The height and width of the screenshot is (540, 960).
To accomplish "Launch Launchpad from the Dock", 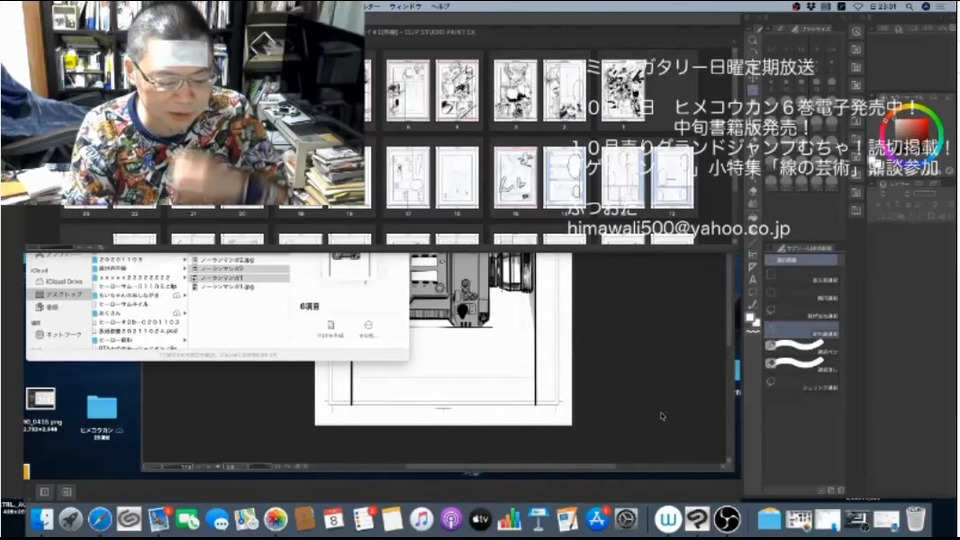I will [x=70, y=520].
